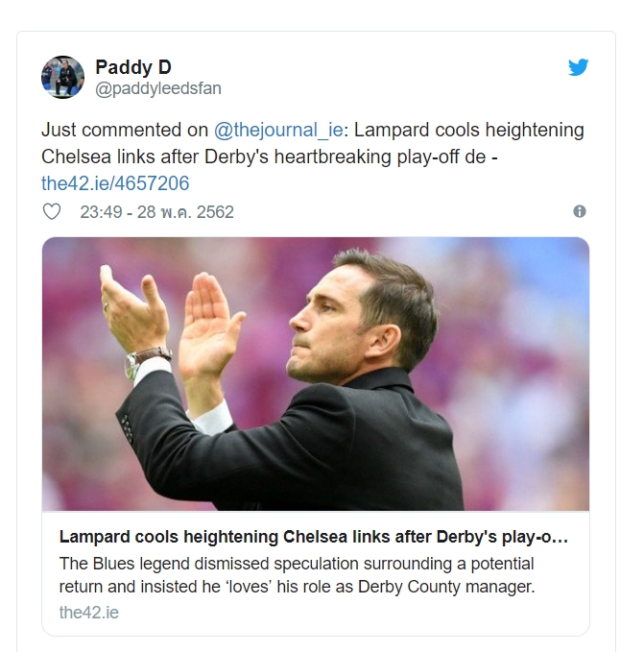The height and width of the screenshot is (652, 644).
Task: Open the Lampard article photo
Action: click(x=315, y=373)
